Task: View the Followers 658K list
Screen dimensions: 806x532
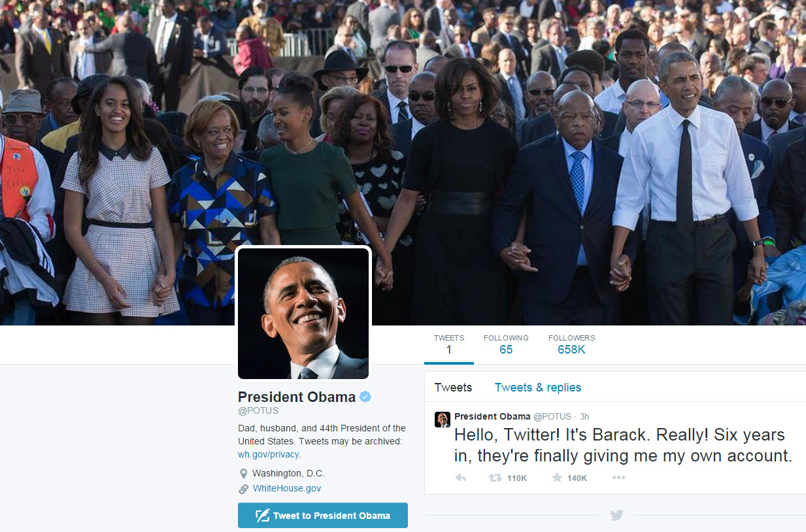Action: click(571, 344)
